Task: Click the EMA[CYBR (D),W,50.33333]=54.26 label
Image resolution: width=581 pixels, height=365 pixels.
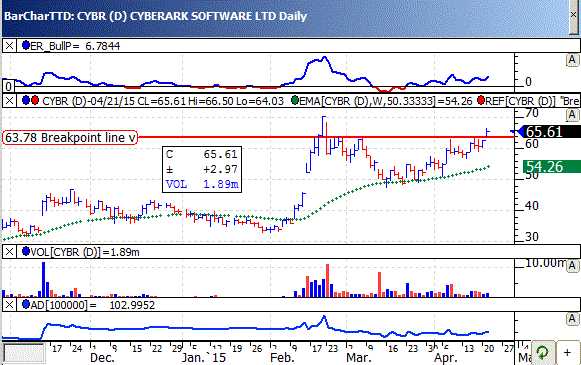Action: pos(386,101)
